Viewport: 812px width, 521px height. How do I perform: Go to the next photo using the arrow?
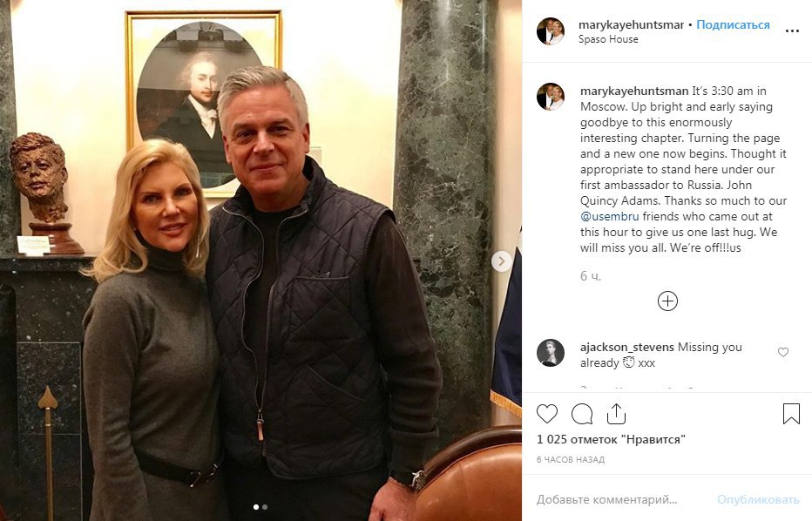click(501, 261)
